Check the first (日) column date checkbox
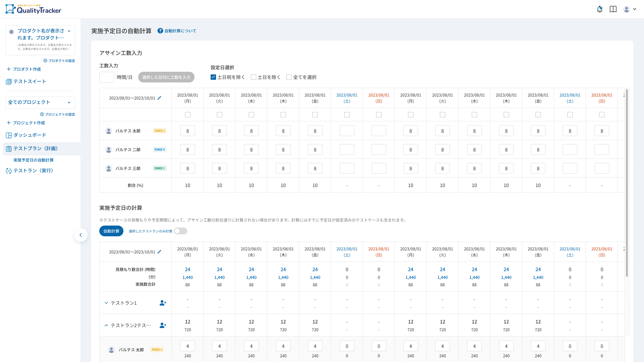This screenshot has height=362, width=644. click(x=379, y=115)
